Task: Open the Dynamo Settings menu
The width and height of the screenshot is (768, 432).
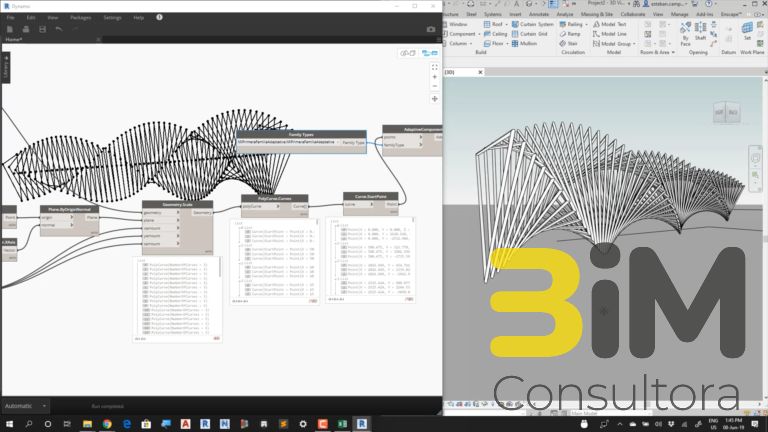Action: coord(112,18)
